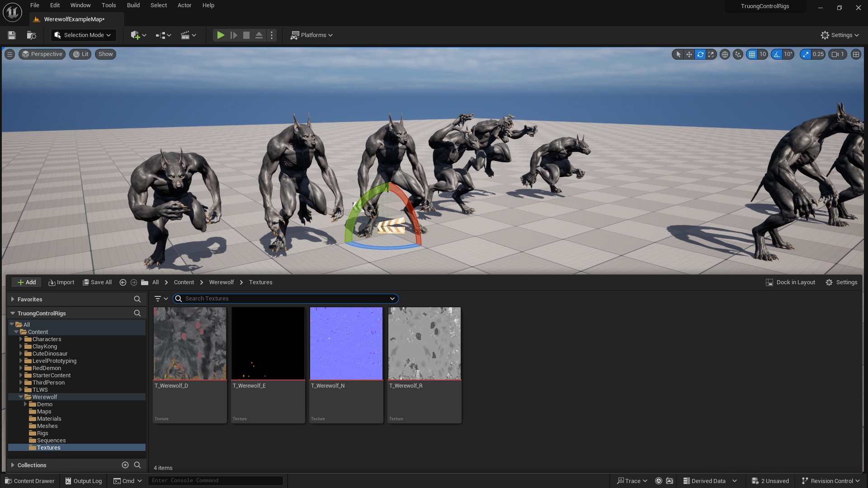Click the Eject button in the play controls
868x488 pixels.
coord(259,35)
